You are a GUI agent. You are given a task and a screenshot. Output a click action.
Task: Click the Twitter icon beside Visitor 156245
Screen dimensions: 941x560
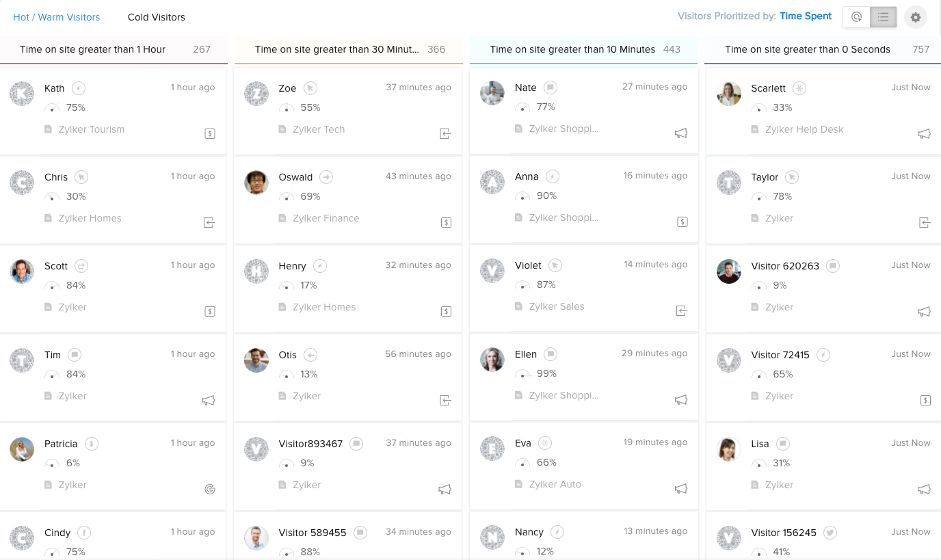(x=830, y=533)
